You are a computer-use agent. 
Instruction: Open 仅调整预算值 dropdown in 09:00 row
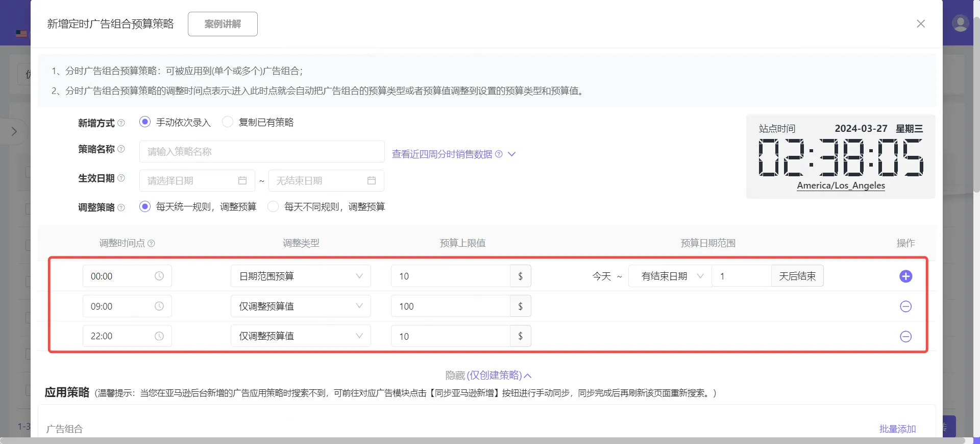coord(301,306)
